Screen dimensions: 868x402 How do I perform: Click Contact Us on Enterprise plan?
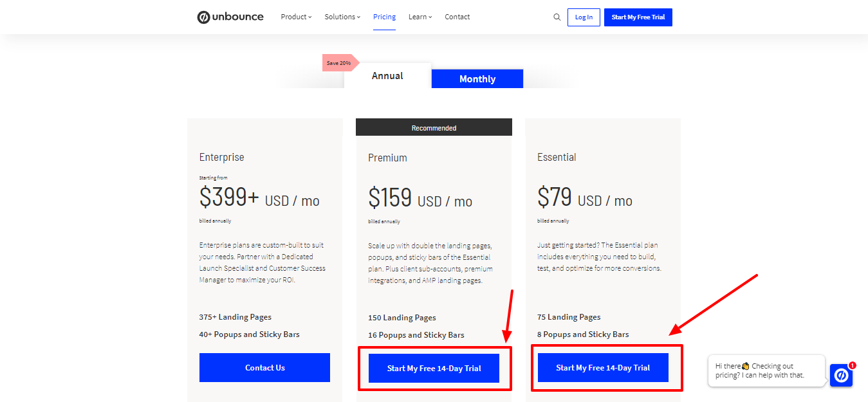[264, 368]
